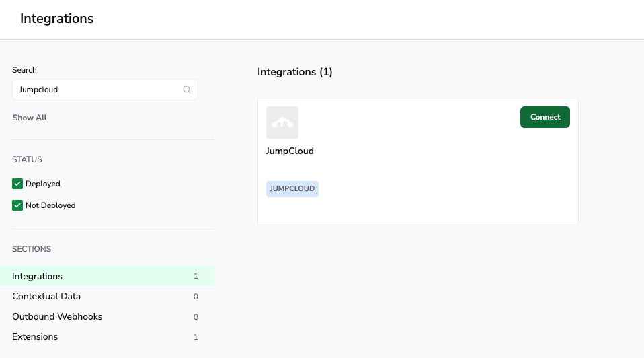Open the JumpCloud integration title
This screenshot has height=358, width=644.
(x=290, y=151)
